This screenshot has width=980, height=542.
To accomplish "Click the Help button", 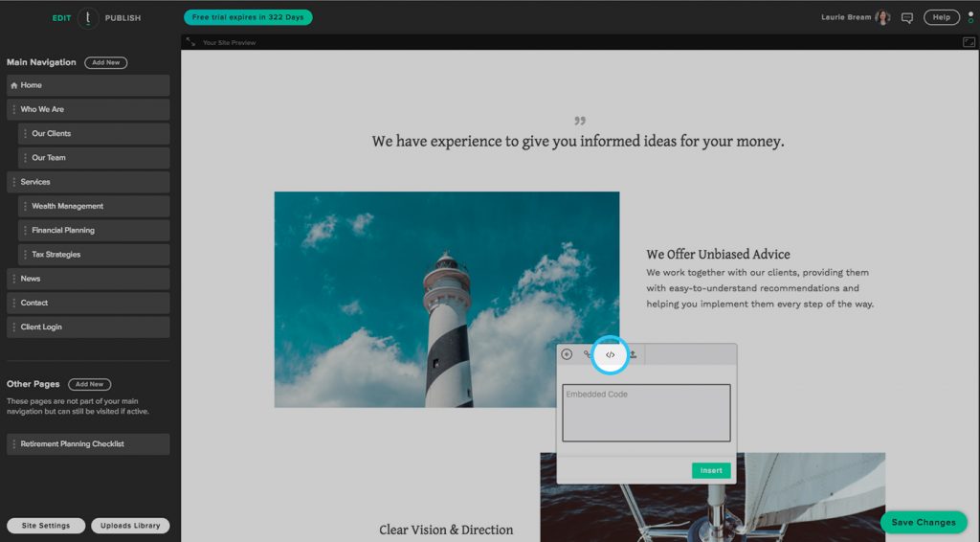I will click(942, 17).
